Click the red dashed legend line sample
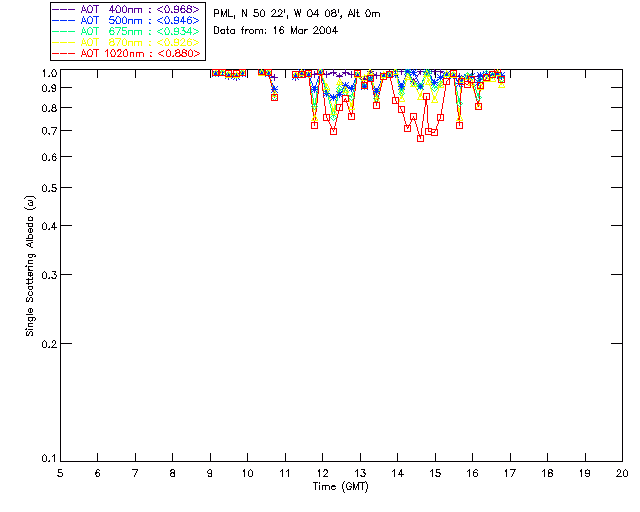 pyautogui.click(x=64, y=53)
